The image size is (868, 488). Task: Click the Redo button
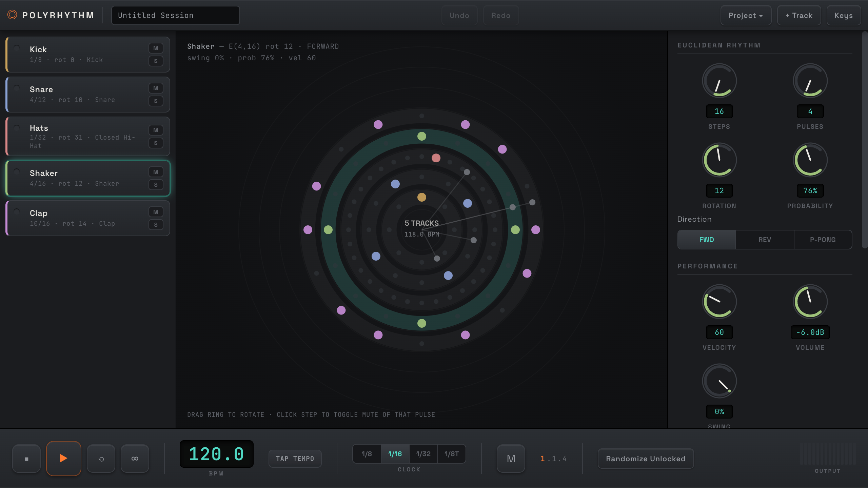coord(501,15)
